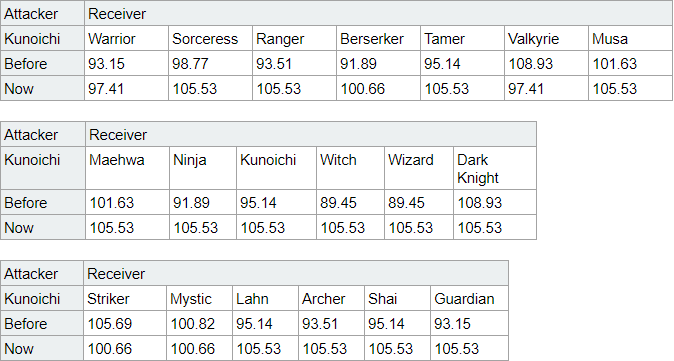Image resolution: width=674 pixels, height=361 pixels.
Task: Click the Valkyrie Before value 108.93
Action: coord(546,64)
